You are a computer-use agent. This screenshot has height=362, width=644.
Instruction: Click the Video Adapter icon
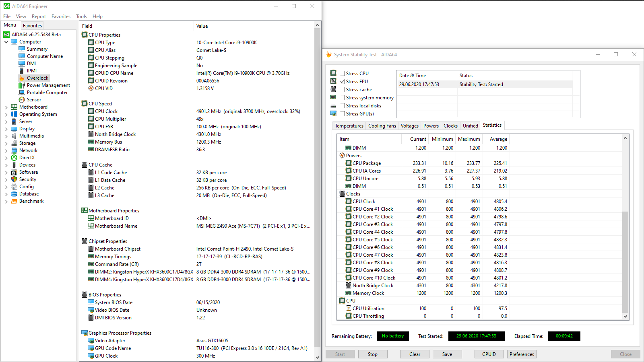(91, 341)
